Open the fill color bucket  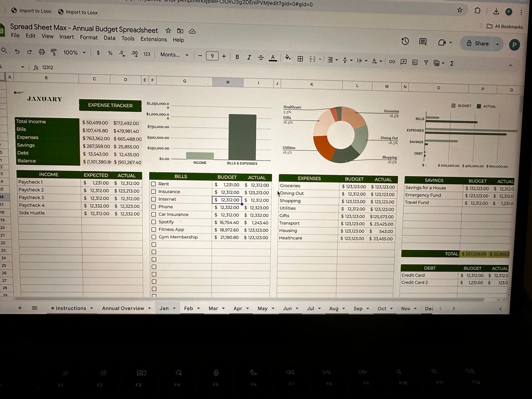[288, 58]
